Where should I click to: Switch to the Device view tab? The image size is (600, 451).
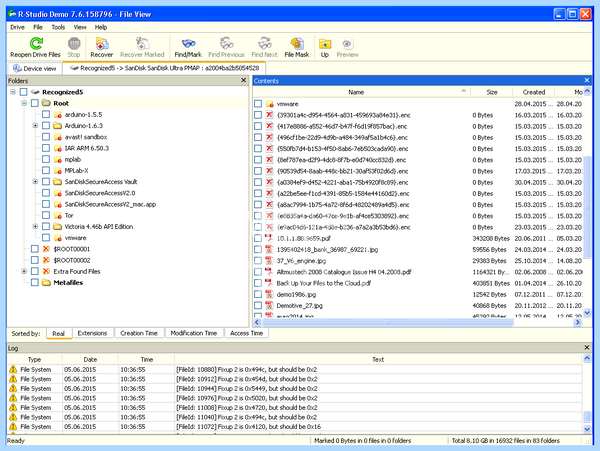pos(35,68)
